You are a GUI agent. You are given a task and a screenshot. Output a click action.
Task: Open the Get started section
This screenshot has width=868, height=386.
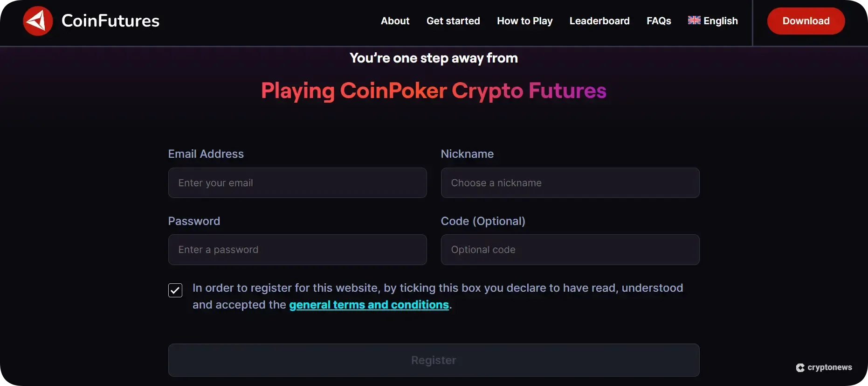tap(453, 21)
